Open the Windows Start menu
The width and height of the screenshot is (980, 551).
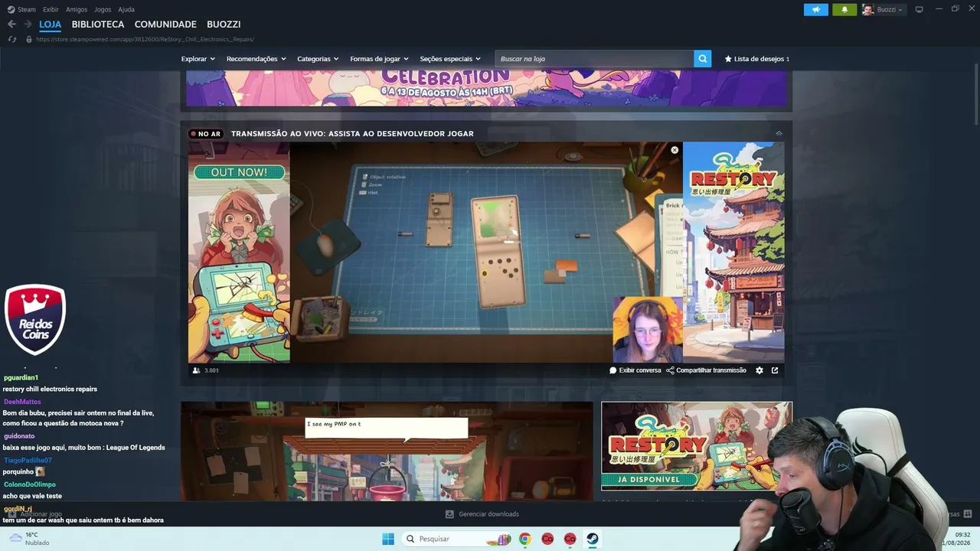[x=388, y=539]
